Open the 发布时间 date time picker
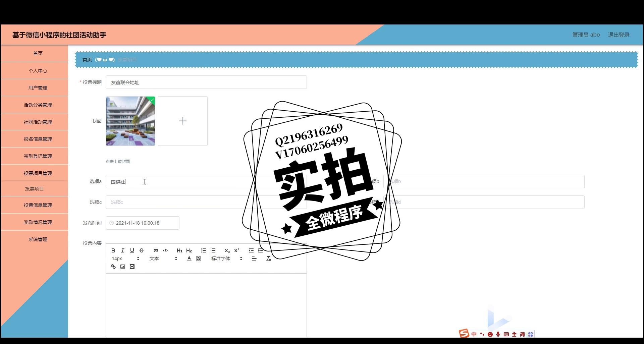This screenshot has width=644, height=344. pos(143,223)
